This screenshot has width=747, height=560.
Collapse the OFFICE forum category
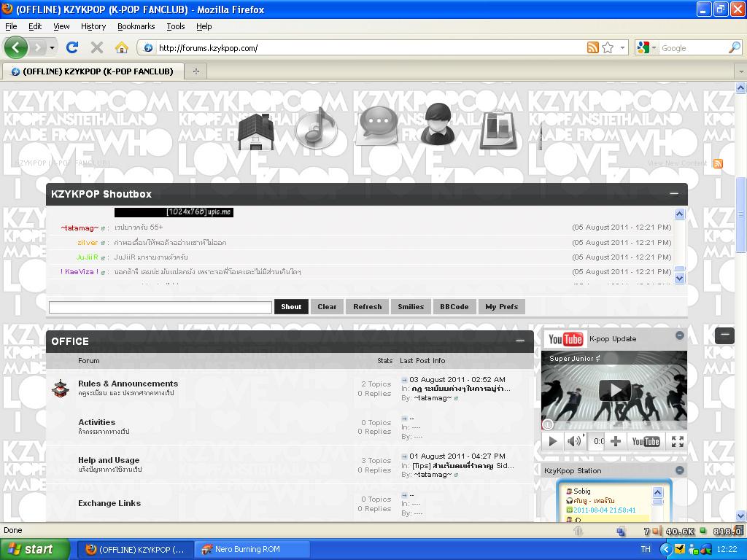point(520,341)
